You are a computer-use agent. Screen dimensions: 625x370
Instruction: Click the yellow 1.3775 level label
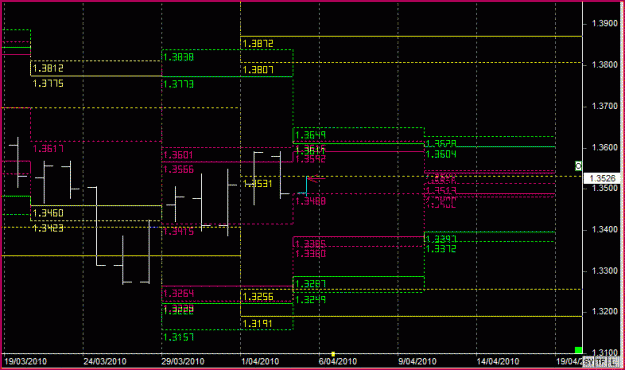(x=48, y=83)
